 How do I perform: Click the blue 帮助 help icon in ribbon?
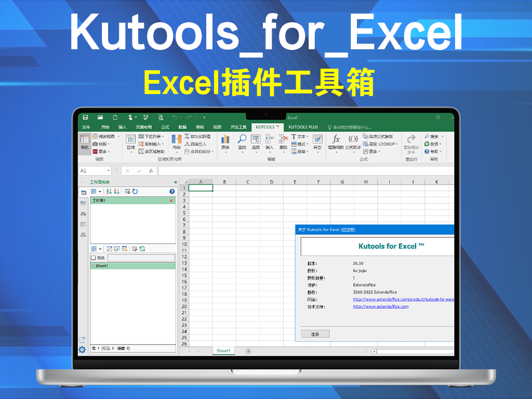coord(427,152)
